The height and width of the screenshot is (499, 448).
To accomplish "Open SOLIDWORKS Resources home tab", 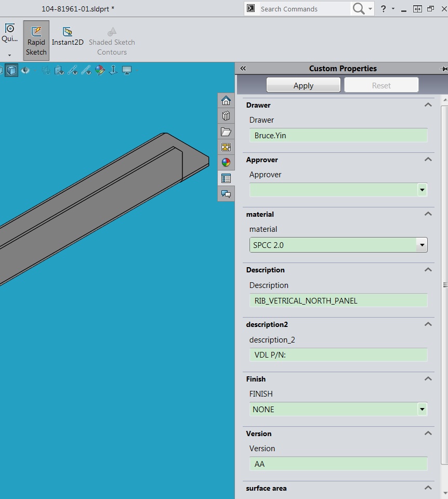I will (x=226, y=100).
